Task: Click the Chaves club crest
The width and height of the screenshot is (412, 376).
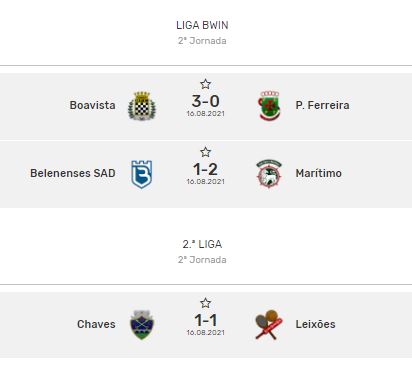Action: coord(142,325)
